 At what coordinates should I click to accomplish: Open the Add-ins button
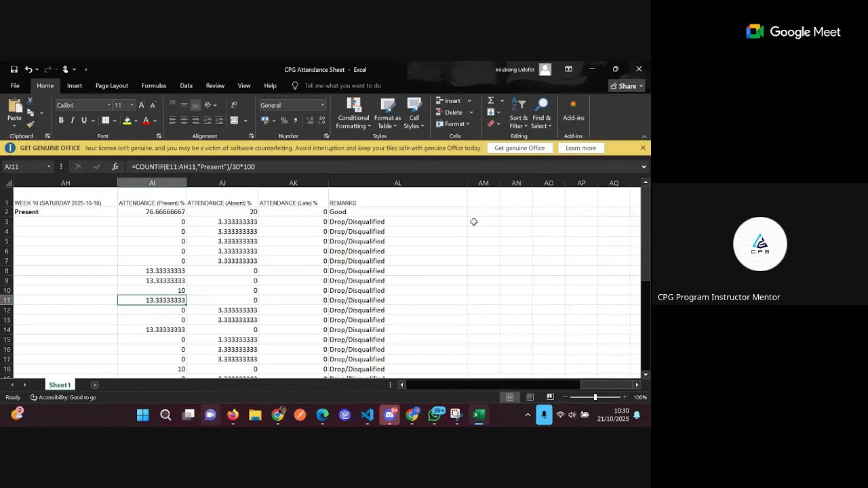[x=573, y=110]
